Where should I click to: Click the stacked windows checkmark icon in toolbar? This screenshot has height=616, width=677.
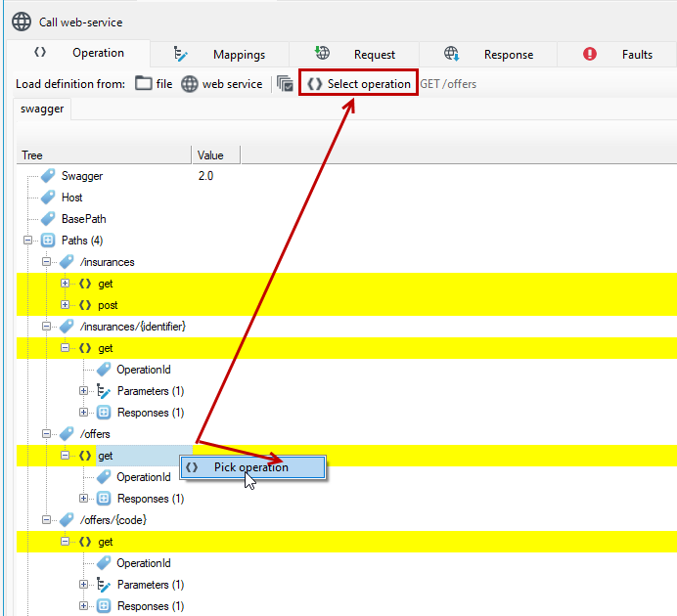coord(285,84)
